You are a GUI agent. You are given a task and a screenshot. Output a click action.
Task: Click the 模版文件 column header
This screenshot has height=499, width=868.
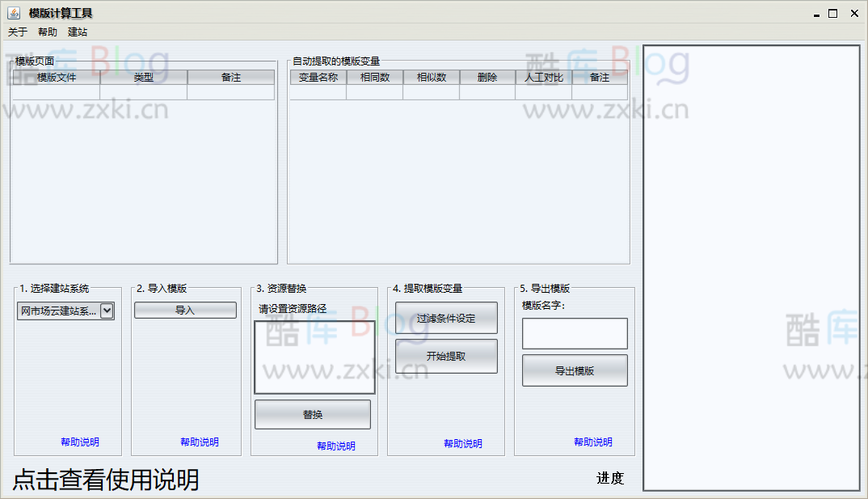click(x=52, y=77)
